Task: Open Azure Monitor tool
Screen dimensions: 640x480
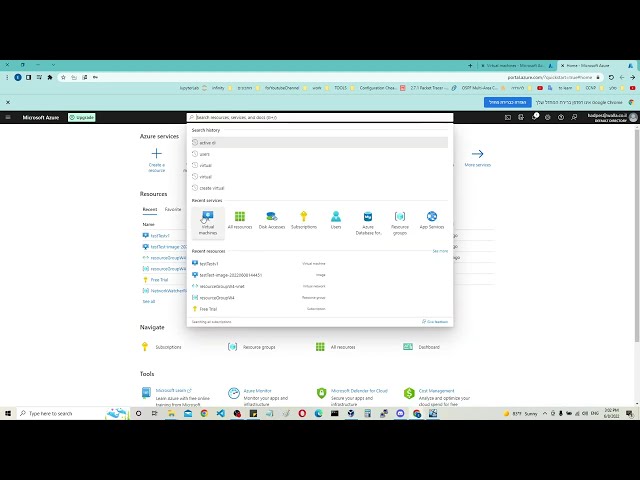Action: [257, 391]
